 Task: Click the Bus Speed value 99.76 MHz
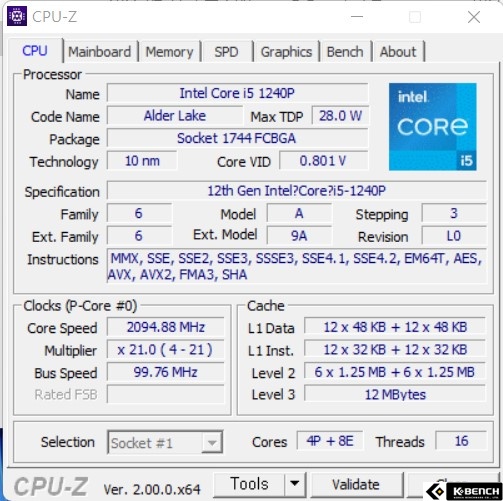(166, 372)
